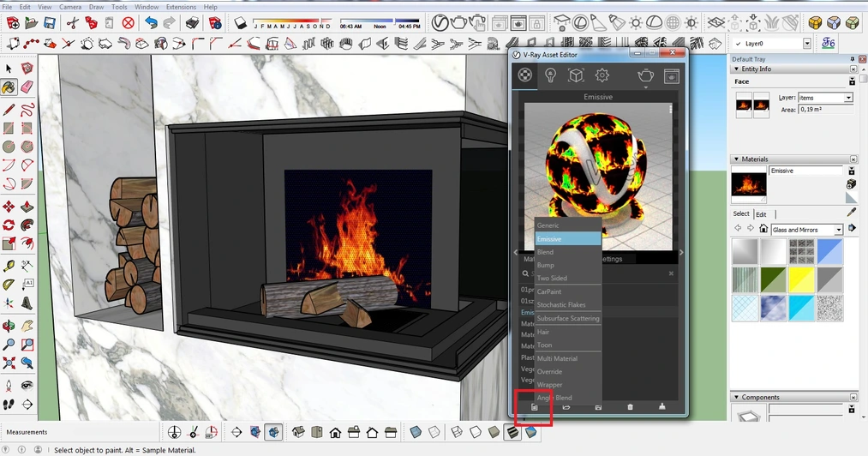Open the Extensions menu
This screenshot has height=456, width=868.
coord(181,7)
